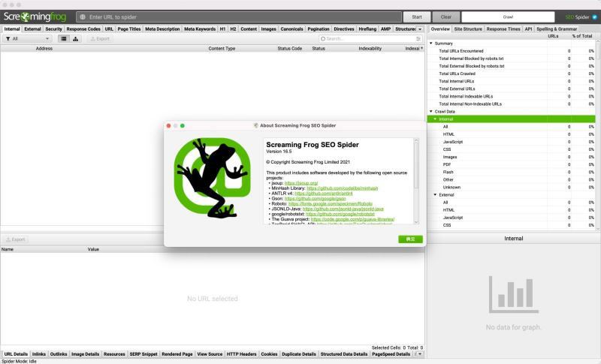Sort by the Address column header
Viewport: 601px width, 364px height.
[x=44, y=49]
